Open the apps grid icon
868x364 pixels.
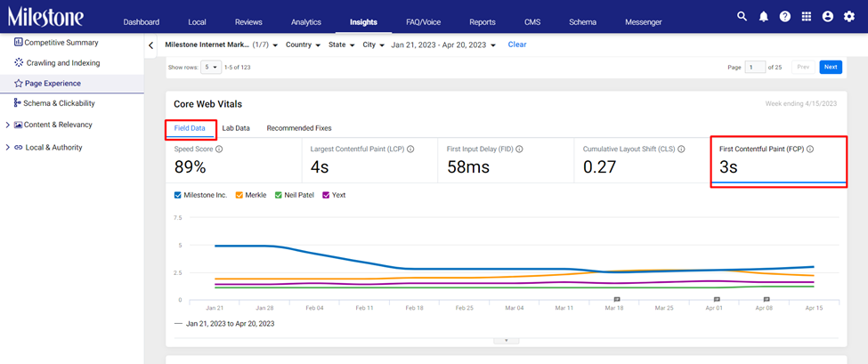click(807, 17)
